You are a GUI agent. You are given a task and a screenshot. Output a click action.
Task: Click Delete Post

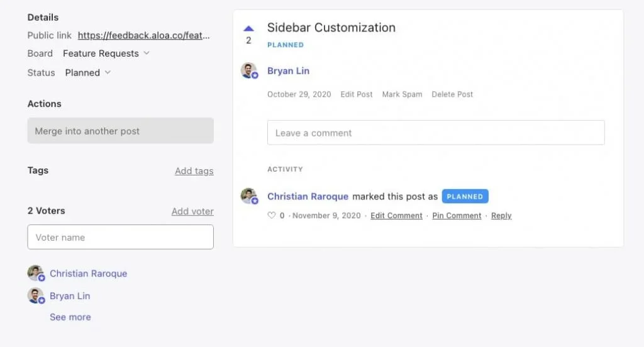[452, 94]
